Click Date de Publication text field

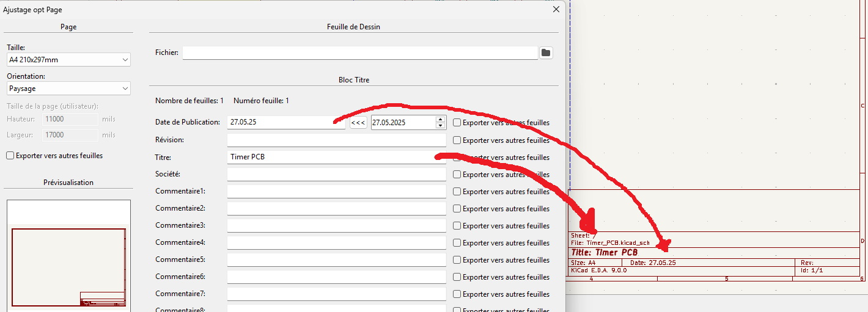tap(286, 123)
